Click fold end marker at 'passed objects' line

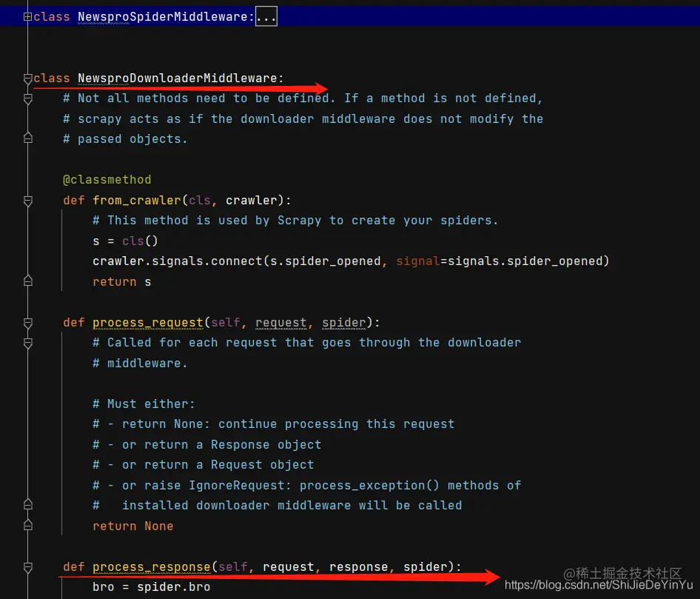27,138
